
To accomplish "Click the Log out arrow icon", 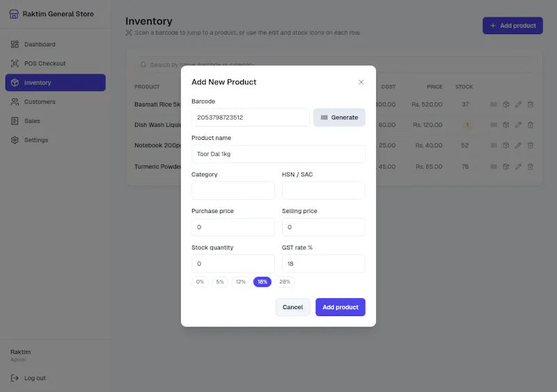I will click(15, 378).
